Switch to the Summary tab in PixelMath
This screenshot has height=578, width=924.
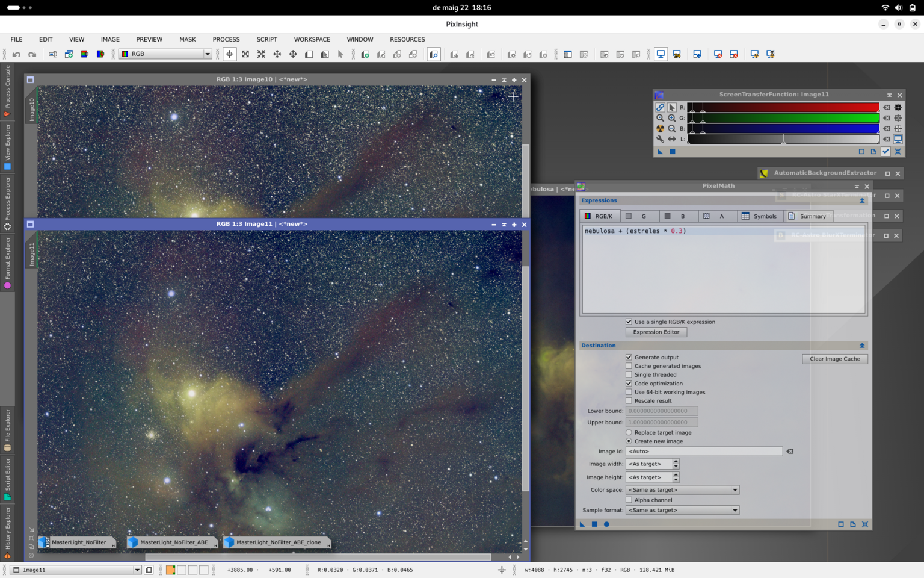pos(807,216)
